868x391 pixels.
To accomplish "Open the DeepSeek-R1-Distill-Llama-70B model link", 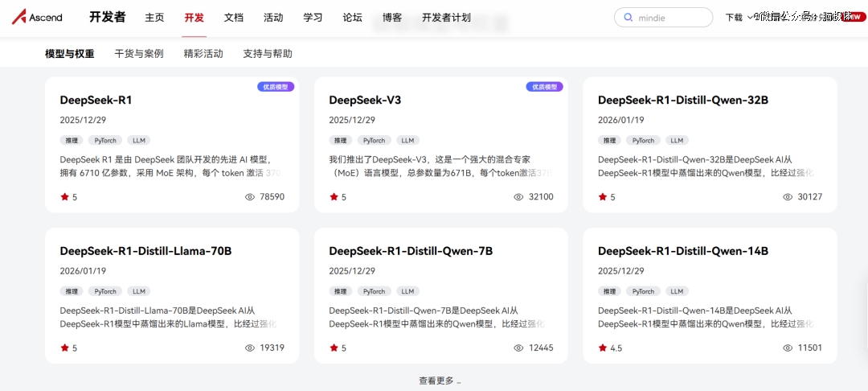I will pos(145,251).
